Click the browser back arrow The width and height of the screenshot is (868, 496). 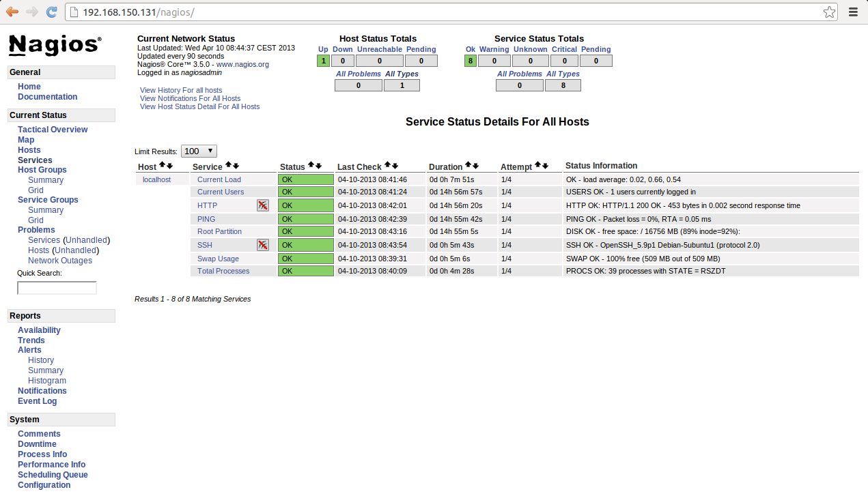click(x=12, y=12)
